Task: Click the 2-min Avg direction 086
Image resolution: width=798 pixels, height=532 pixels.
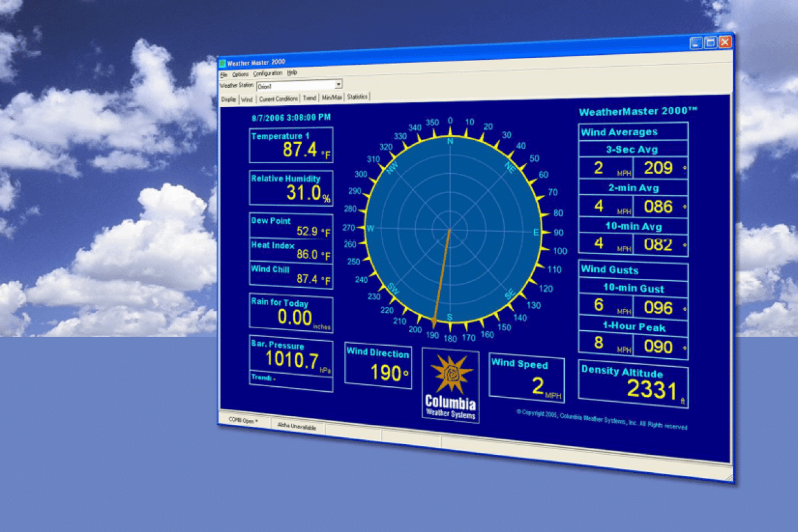Action: coord(658,206)
